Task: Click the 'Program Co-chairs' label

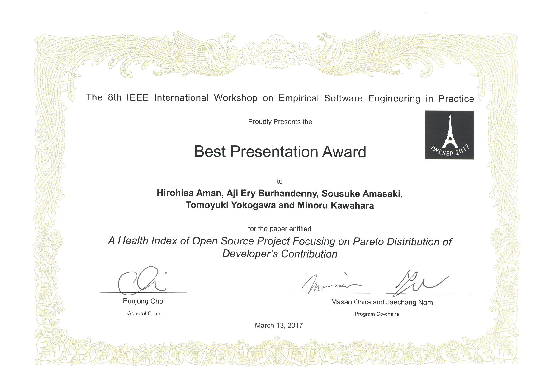Action: coord(376,314)
